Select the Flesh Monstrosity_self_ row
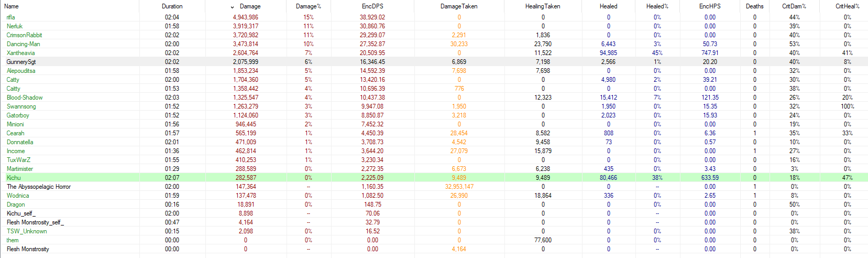Viewport: 868px width, 258px height. coord(35,222)
